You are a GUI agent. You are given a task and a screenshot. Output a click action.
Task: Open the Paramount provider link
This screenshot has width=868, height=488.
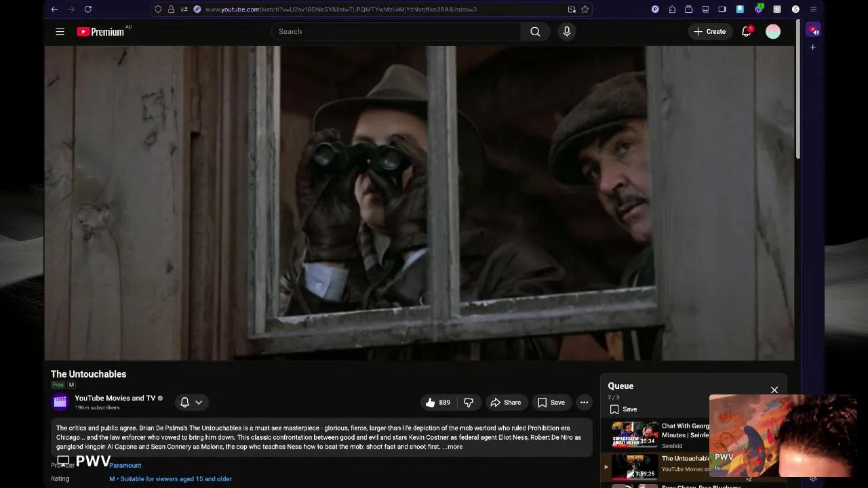(125, 466)
